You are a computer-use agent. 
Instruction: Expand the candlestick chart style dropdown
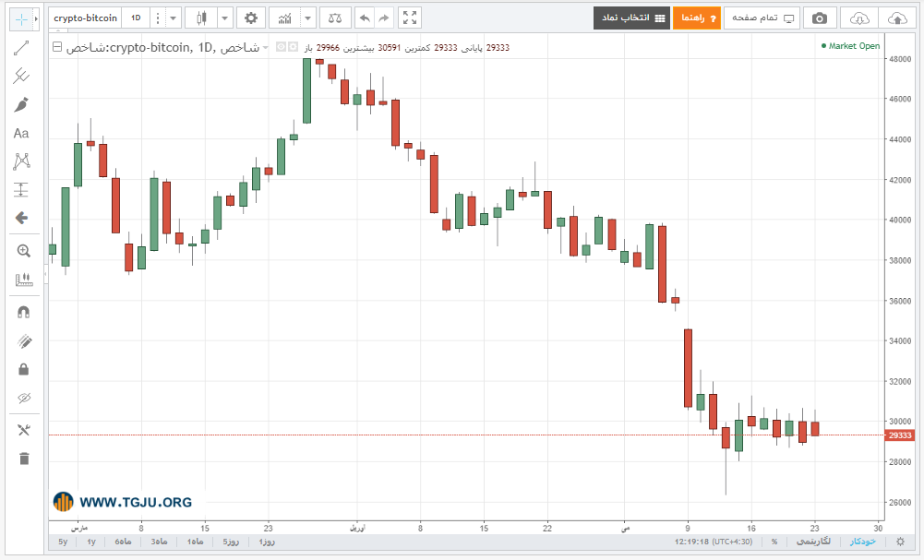(224, 18)
